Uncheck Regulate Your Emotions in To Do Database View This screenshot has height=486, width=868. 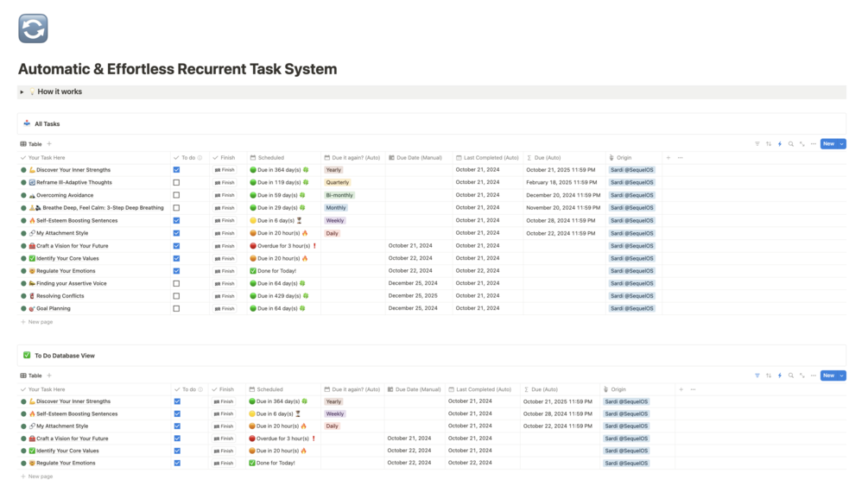pyautogui.click(x=177, y=463)
